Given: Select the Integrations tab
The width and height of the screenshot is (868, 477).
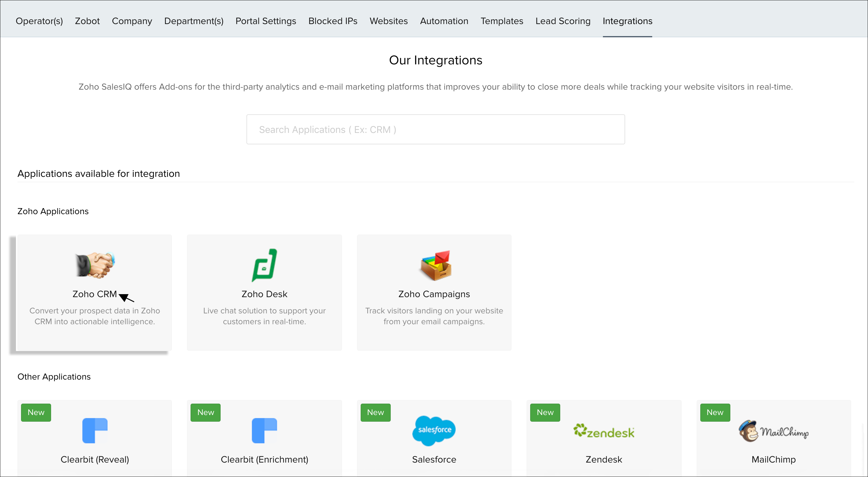Looking at the screenshot, I should click(x=628, y=21).
